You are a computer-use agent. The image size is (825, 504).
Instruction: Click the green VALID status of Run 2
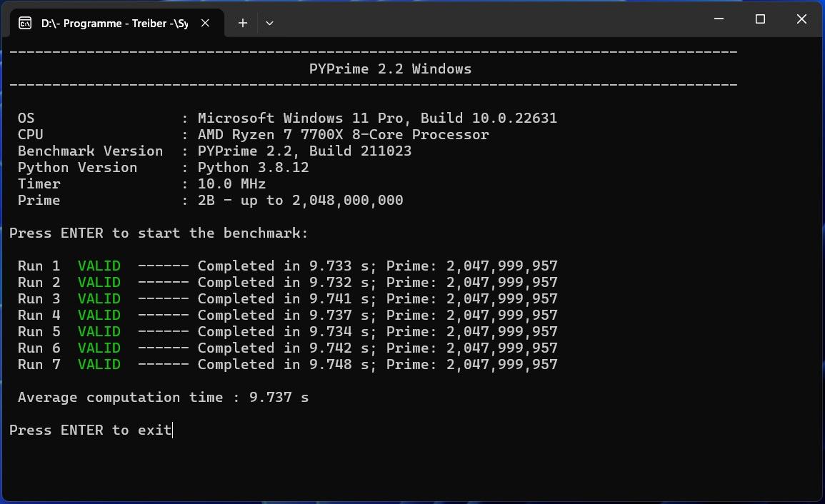tap(99, 282)
